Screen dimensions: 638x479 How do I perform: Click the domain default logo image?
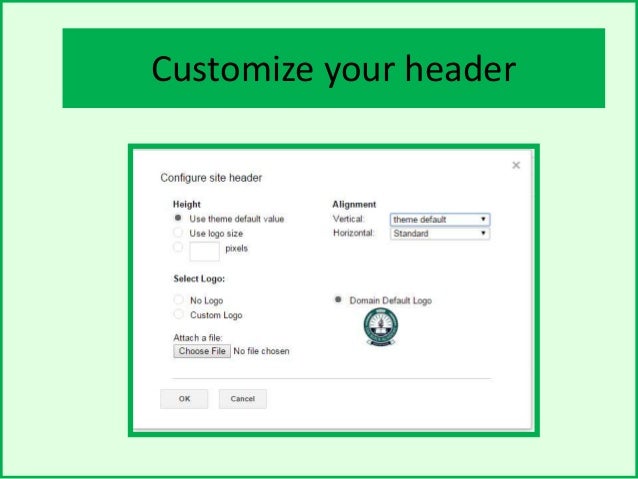click(381, 327)
